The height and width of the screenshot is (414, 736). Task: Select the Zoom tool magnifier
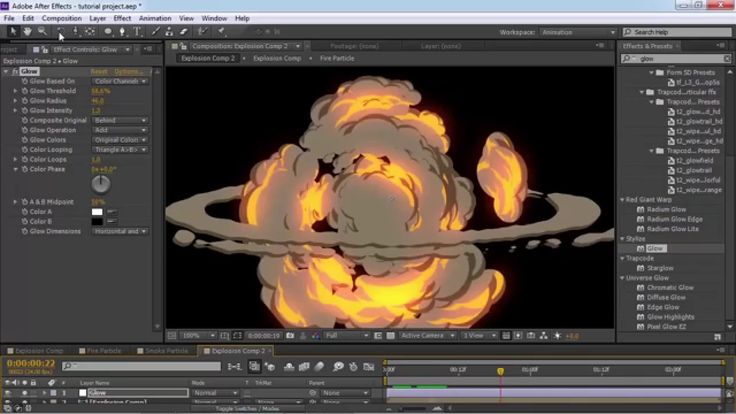(x=42, y=31)
